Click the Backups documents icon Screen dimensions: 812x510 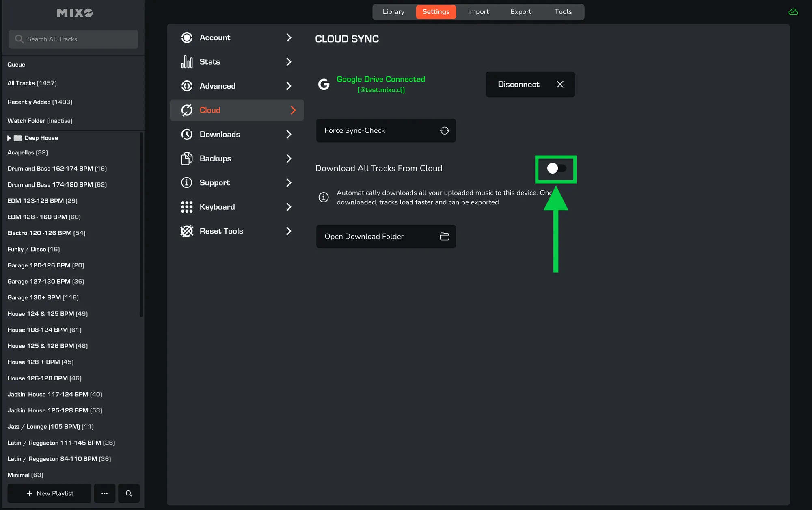(186, 158)
